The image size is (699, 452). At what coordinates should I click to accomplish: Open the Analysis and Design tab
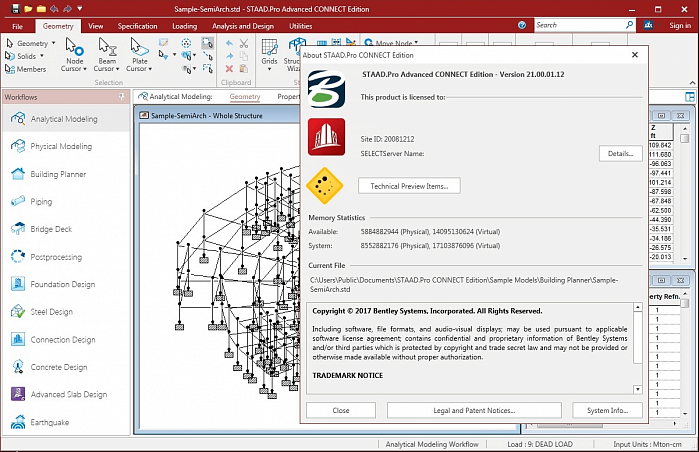tap(243, 26)
